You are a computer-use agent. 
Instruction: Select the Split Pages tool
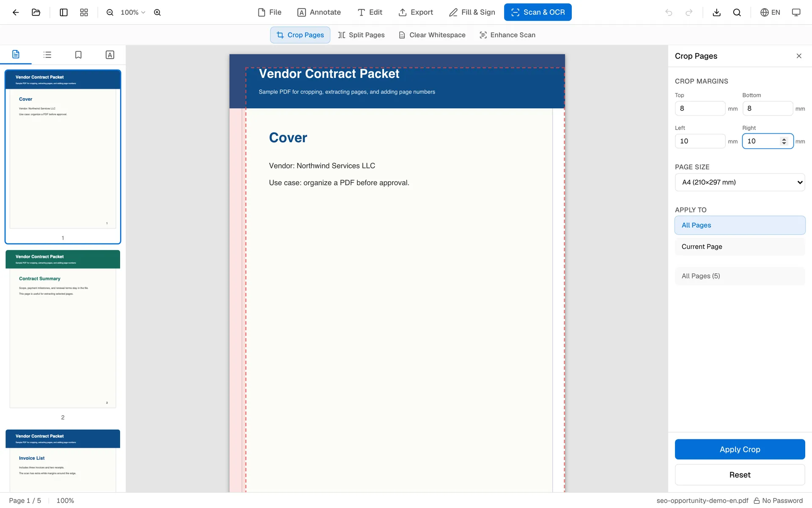coord(361,35)
